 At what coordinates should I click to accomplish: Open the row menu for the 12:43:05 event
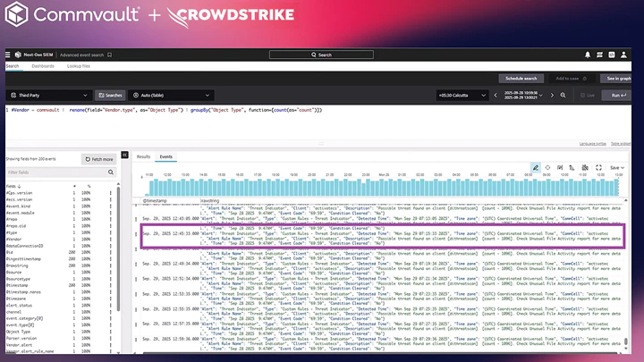click(x=136, y=219)
